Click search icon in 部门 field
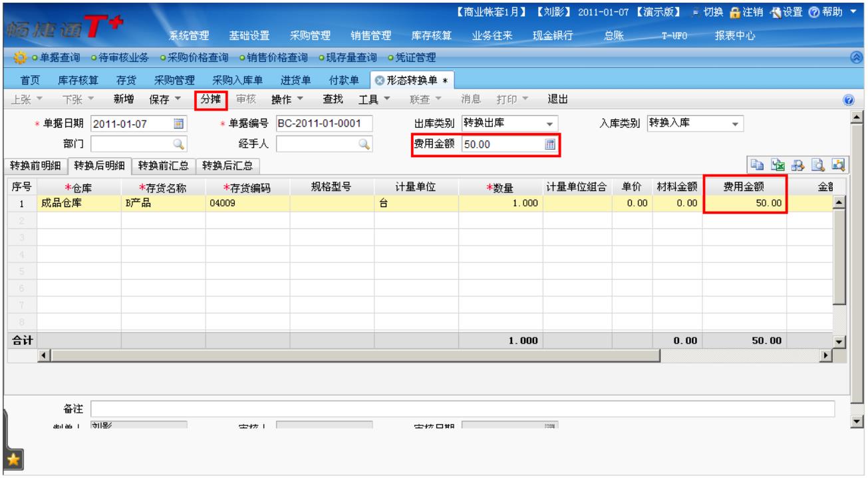This screenshot has height=478, width=868. point(178,142)
